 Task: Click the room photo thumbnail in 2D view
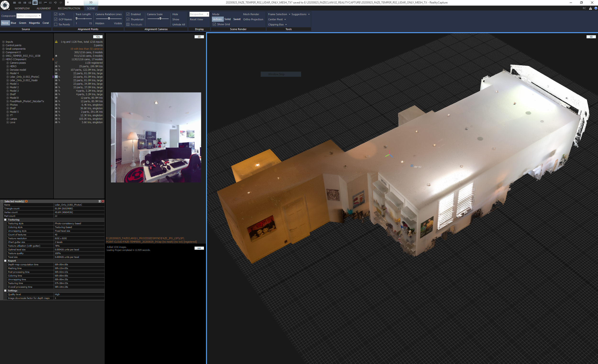tap(156, 137)
